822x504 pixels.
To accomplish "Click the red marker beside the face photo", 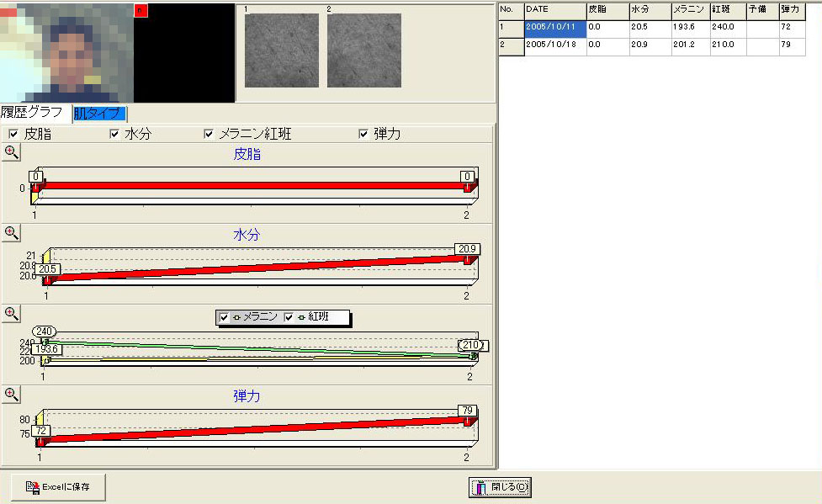I will click(141, 10).
